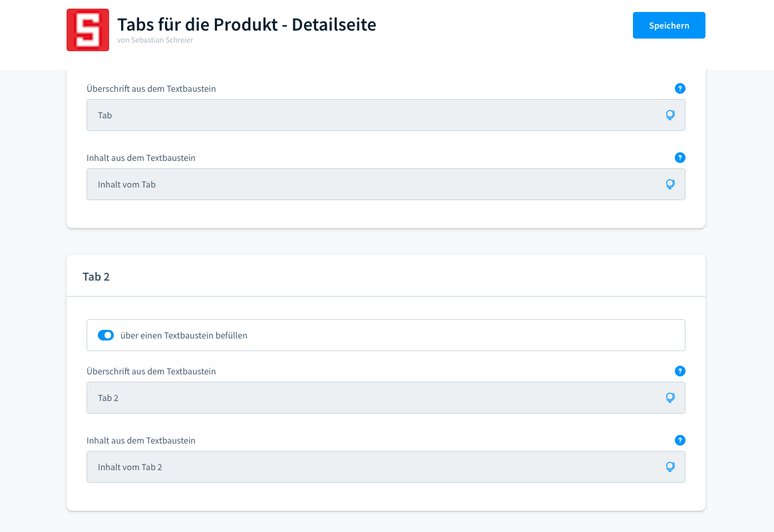Click the "Tabs für die Produkt - Detailseite" title
Screen dimensions: 774x532
pos(246,25)
